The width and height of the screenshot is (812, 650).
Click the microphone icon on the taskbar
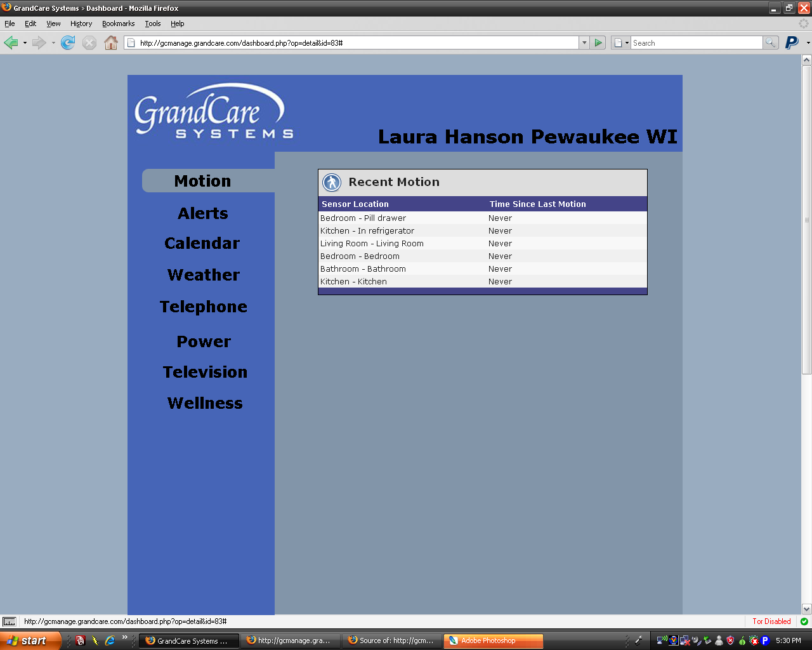tap(639, 640)
